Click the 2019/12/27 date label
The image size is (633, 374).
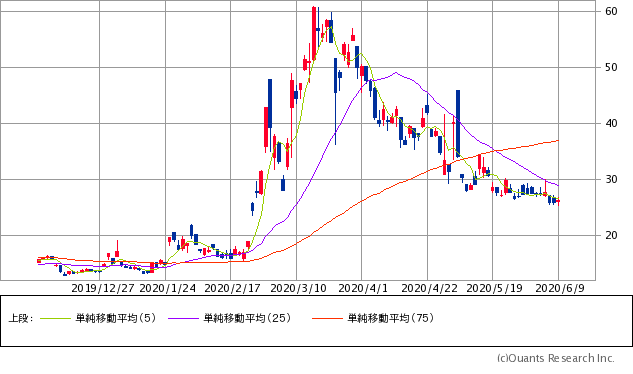click(103, 288)
